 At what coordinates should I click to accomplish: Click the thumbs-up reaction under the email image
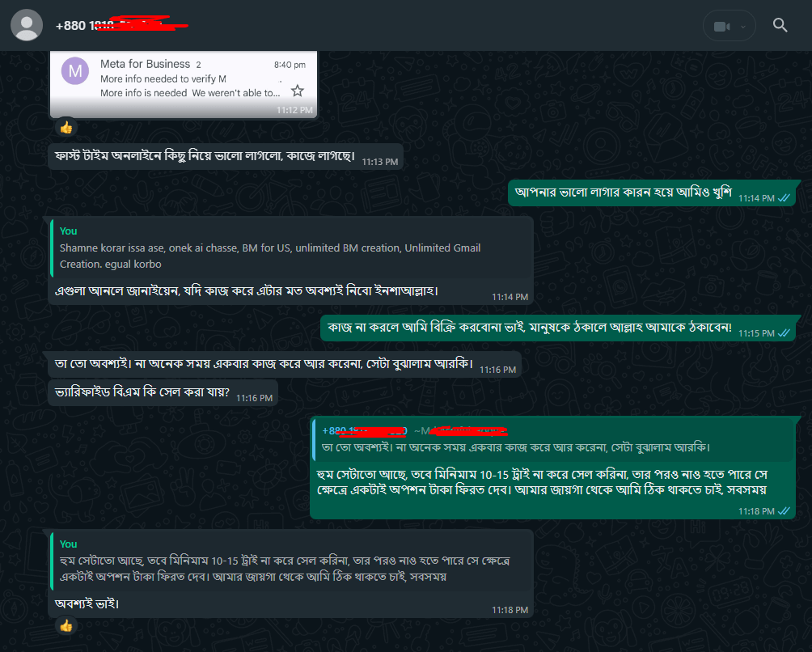pyautogui.click(x=66, y=127)
